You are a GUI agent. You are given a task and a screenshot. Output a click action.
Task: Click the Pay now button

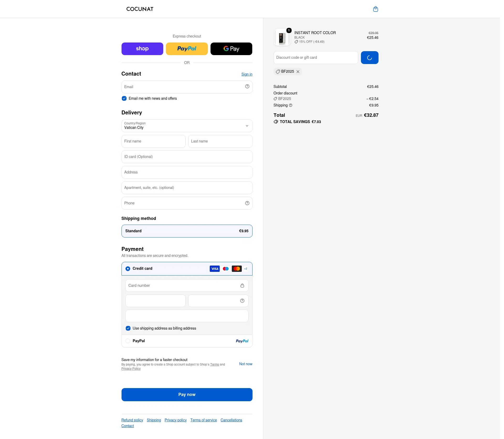click(187, 395)
